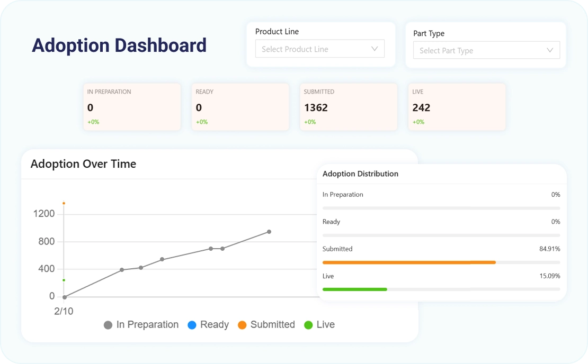Click the In Preparation stat card showing 0
The height and width of the screenshot is (364, 588).
(131, 107)
